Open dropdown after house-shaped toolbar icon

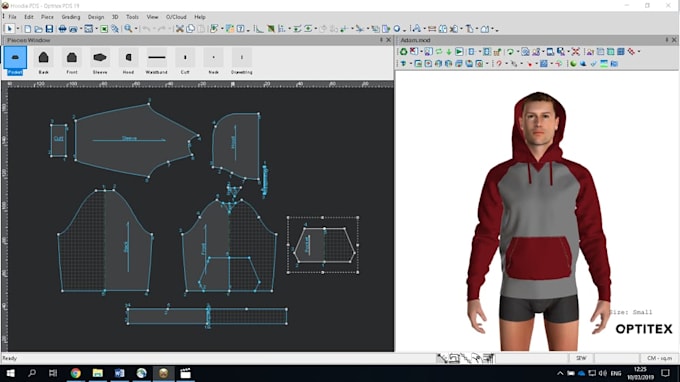[493, 30]
